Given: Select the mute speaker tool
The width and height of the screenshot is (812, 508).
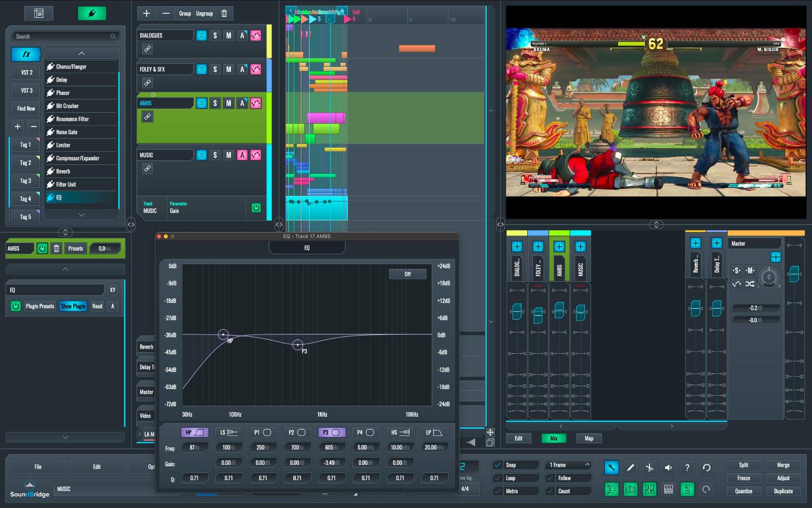Looking at the screenshot, I should (668, 467).
